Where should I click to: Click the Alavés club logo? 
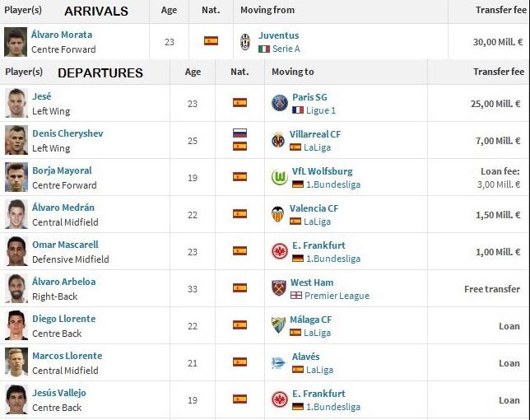click(279, 363)
